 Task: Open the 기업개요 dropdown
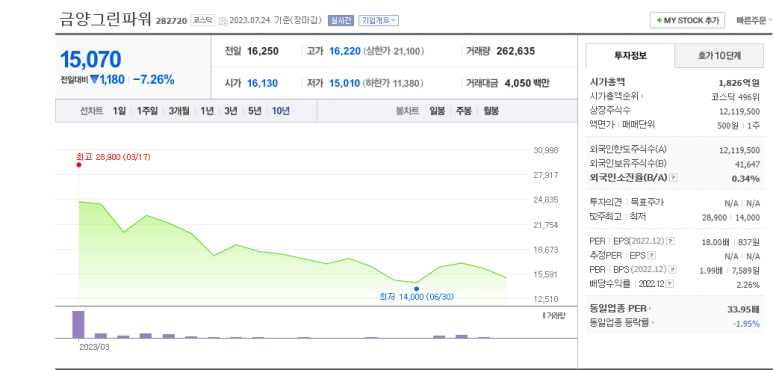coord(378,20)
